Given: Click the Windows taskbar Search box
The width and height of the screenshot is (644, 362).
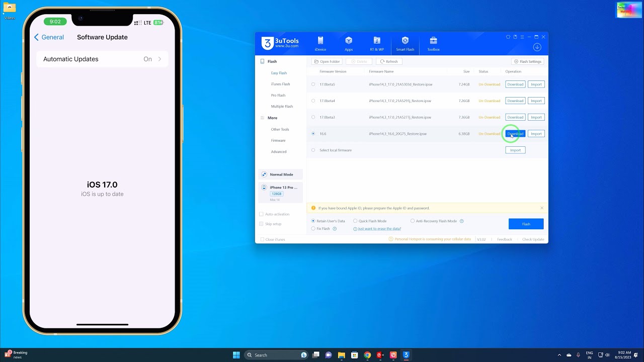Looking at the screenshot, I should coord(276,355).
